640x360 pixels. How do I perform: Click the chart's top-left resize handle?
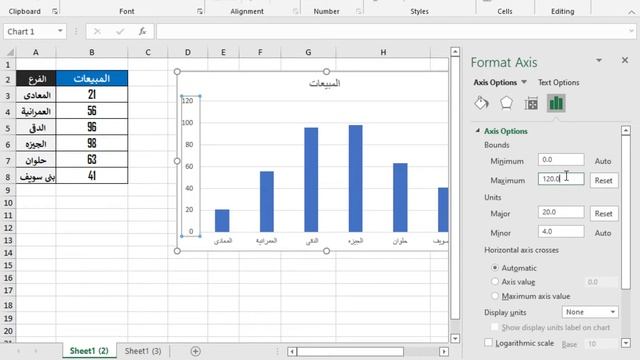(x=177, y=72)
